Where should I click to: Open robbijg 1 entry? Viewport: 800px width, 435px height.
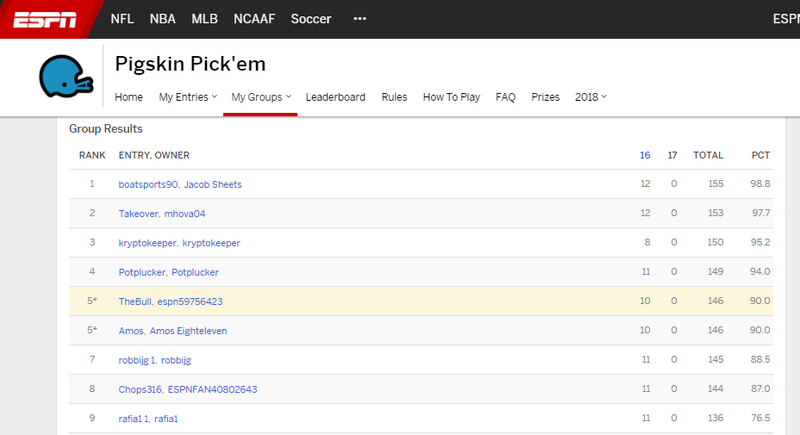tap(137, 360)
